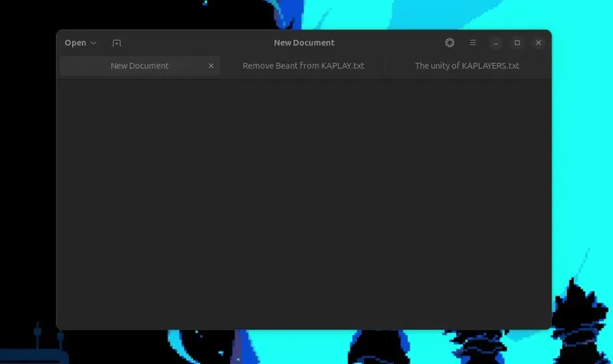The height and width of the screenshot is (364, 613).
Task: Open the hamburger main menu
Action: click(x=473, y=43)
